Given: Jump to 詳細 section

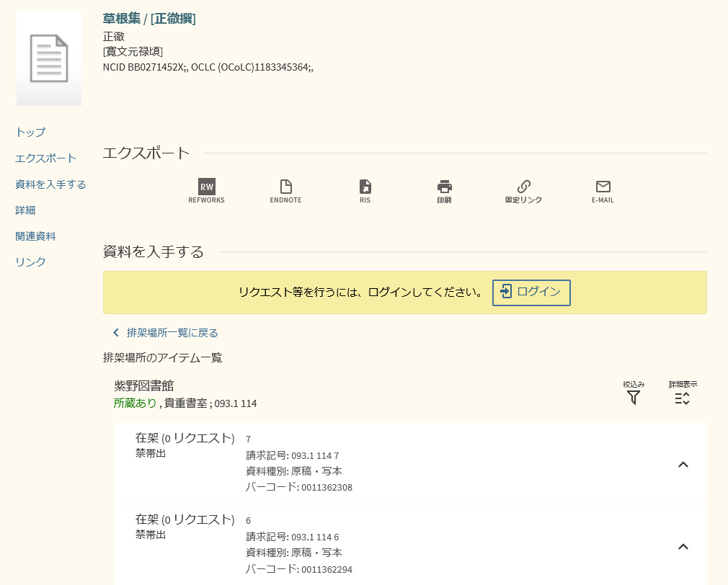Looking at the screenshot, I should [25, 210].
